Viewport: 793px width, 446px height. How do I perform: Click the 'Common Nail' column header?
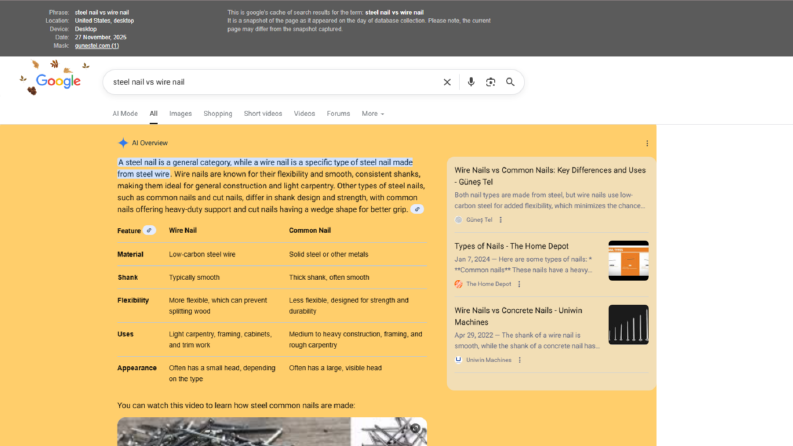[x=310, y=230]
